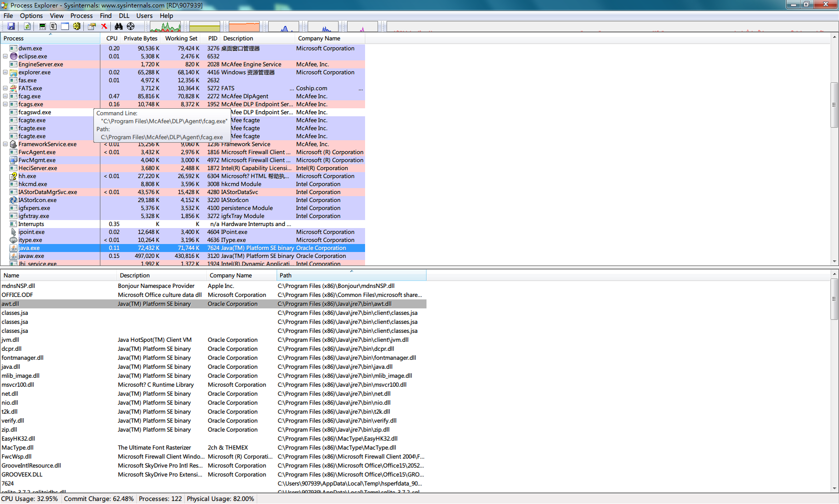Open the CPU usage history mini graph
839x504 pixels.
(165, 26)
